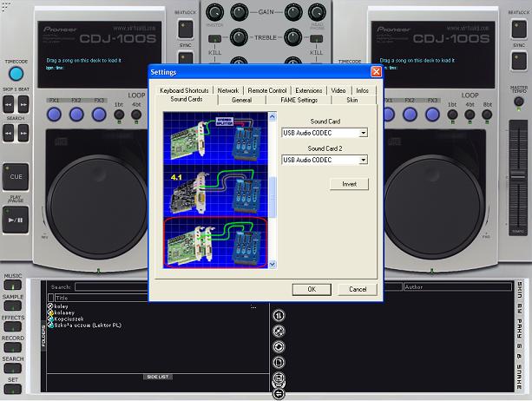Viewport: 532px width, 401px height.
Task: Activate FX3 on the right deck
Action: (x=432, y=115)
